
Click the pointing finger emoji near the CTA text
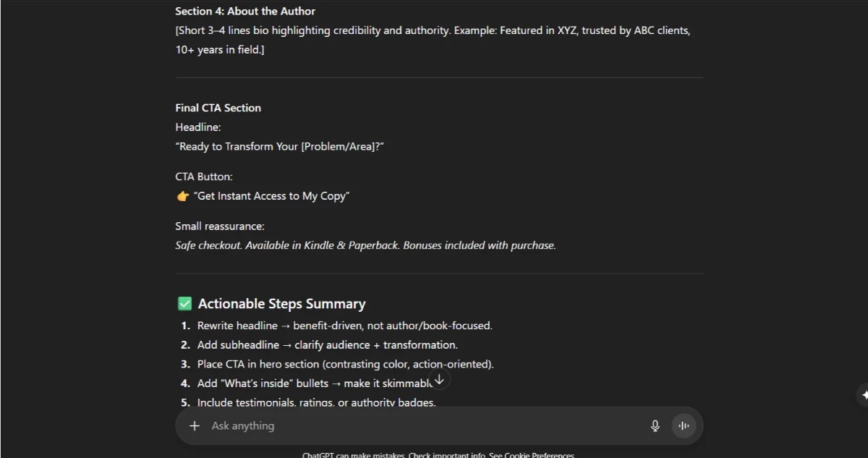pos(182,195)
